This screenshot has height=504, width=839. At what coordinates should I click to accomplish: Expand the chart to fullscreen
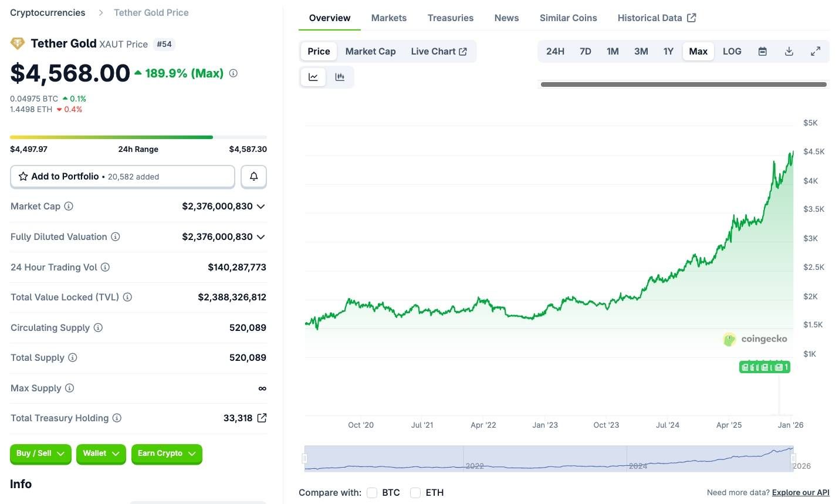[816, 51]
